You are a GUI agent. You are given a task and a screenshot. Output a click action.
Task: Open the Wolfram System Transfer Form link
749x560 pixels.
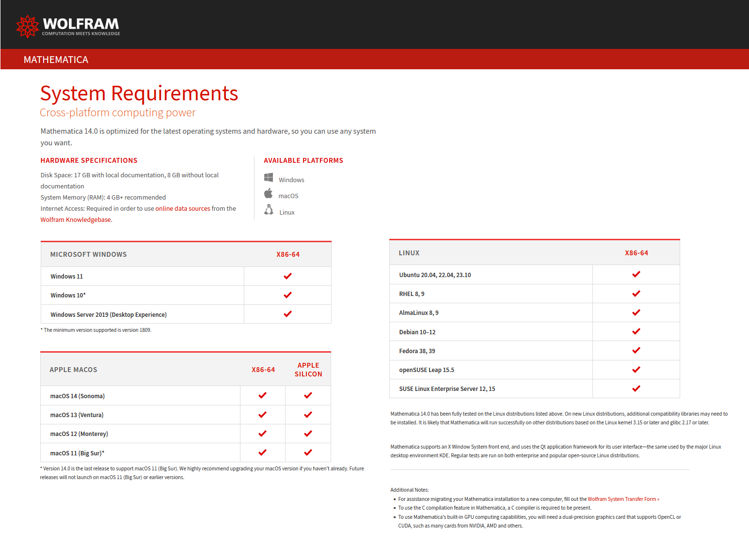(x=623, y=499)
